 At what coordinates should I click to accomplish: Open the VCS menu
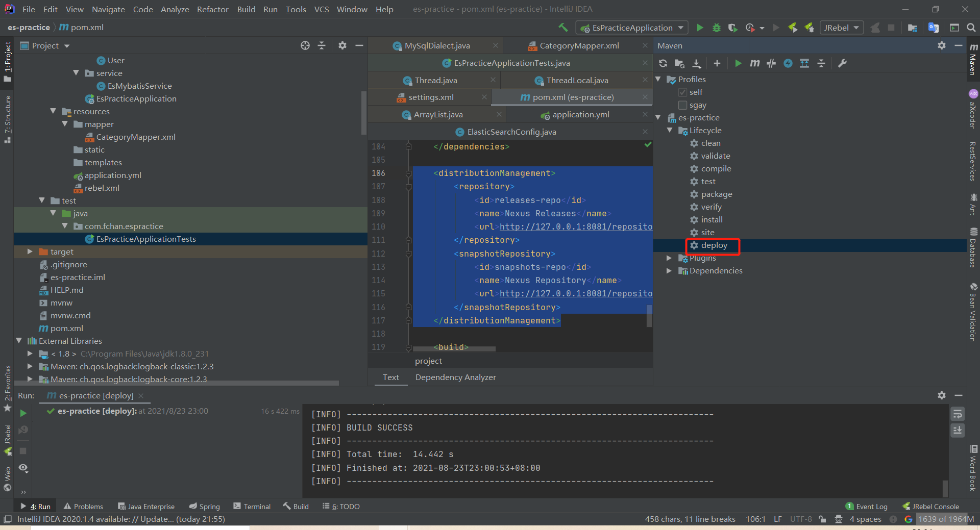(322, 9)
